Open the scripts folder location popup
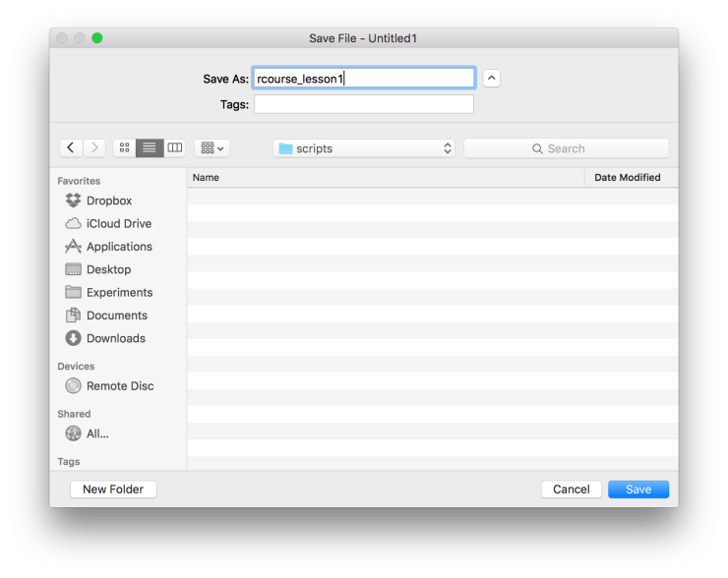 pos(363,148)
